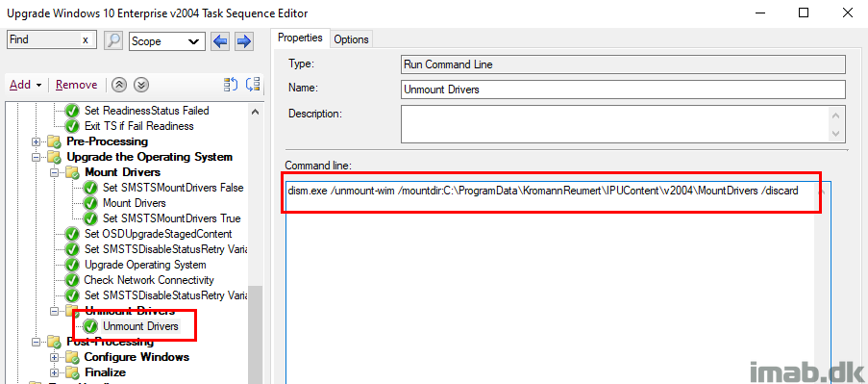The image size is (868, 384).
Task: Select the Upgrade Operating System step
Action: click(145, 265)
